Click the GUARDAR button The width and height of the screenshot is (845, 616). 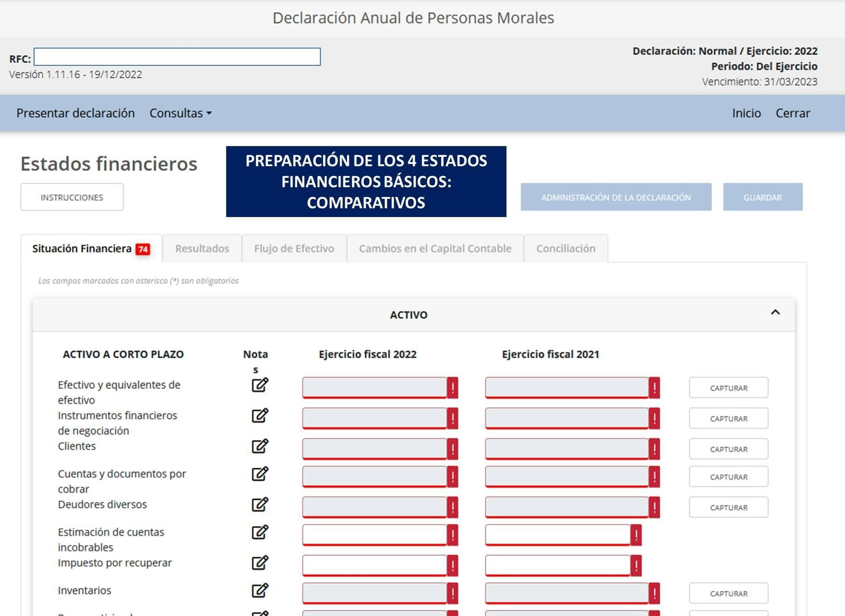(763, 197)
